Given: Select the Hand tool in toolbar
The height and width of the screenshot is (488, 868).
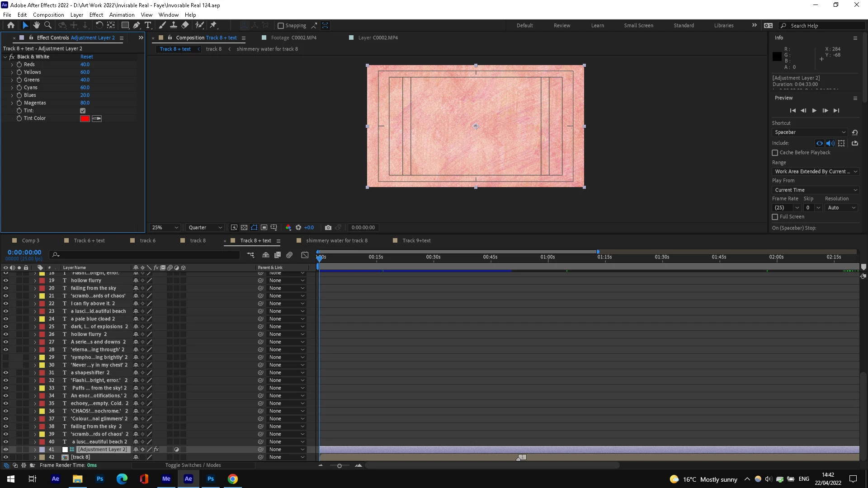Looking at the screenshot, I should coord(36,25).
